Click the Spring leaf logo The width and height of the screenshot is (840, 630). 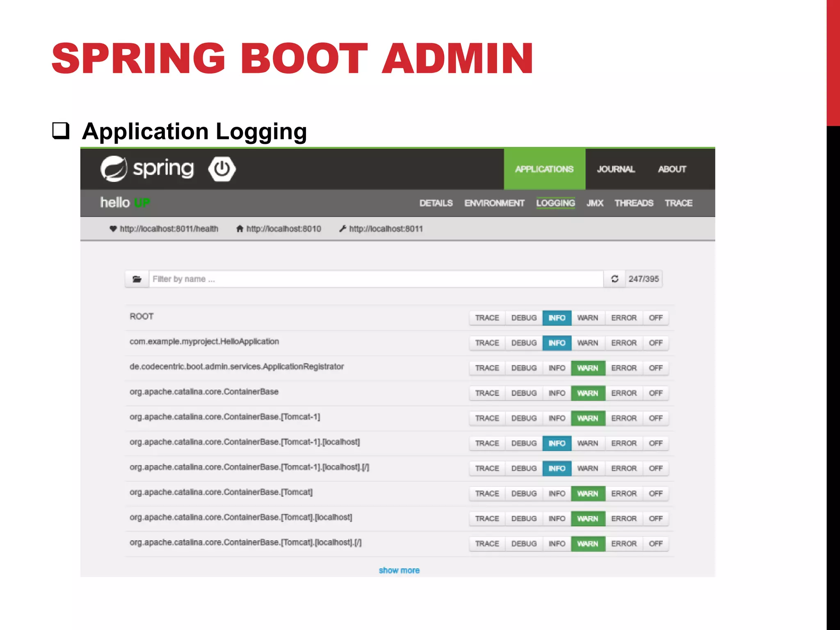tap(113, 169)
